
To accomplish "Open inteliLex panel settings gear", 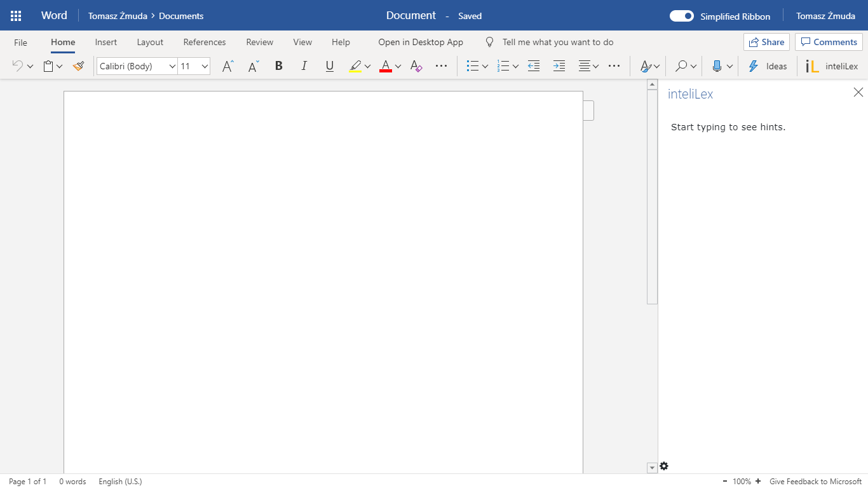I will pyautogui.click(x=664, y=466).
